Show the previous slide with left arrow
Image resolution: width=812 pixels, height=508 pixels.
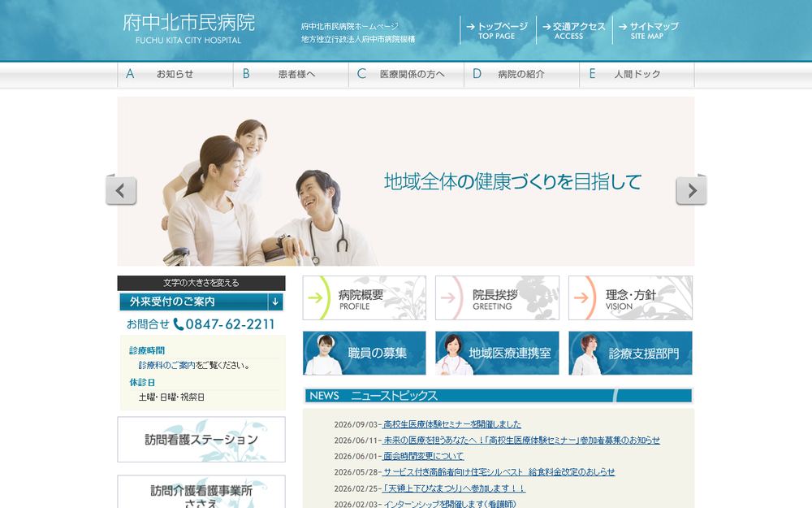point(121,189)
